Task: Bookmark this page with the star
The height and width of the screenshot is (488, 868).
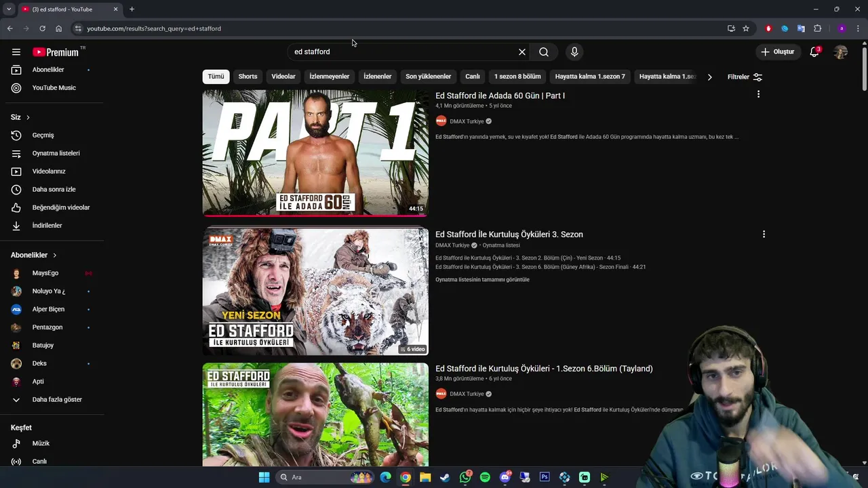Action: [746, 28]
